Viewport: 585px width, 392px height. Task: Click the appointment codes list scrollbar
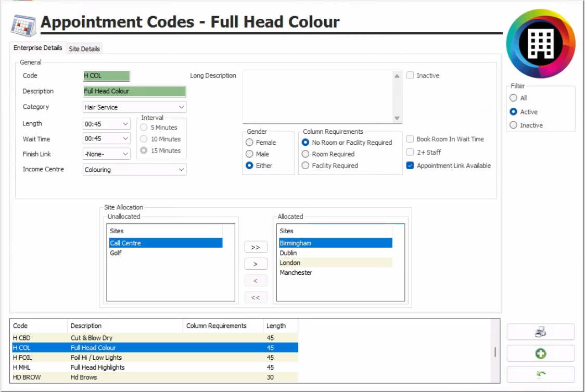pos(495,352)
